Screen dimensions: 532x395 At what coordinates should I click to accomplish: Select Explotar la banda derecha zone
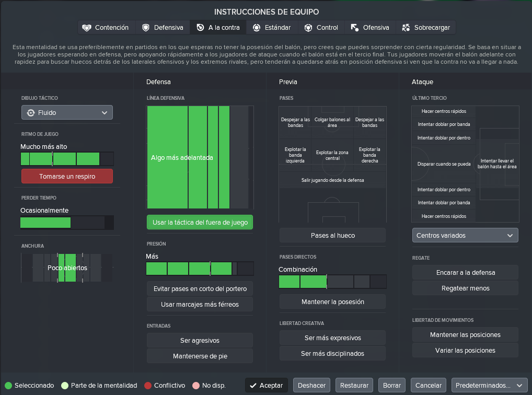point(370,155)
